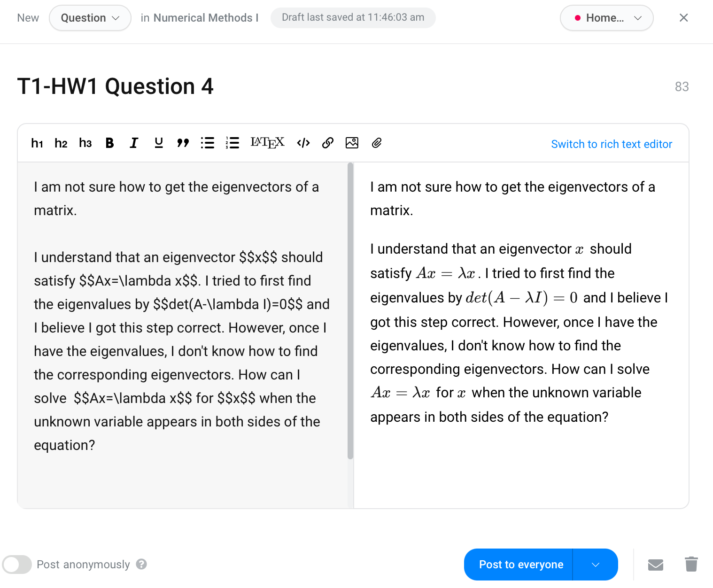Click the editor pane scrollbar
The height and width of the screenshot is (588, 713).
click(x=350, y=310)
